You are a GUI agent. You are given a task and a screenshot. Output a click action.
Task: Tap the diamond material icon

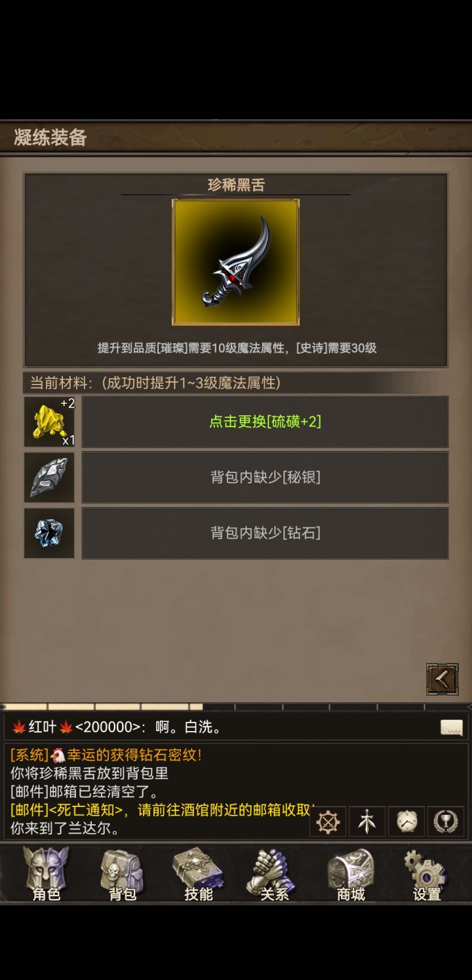49,533
